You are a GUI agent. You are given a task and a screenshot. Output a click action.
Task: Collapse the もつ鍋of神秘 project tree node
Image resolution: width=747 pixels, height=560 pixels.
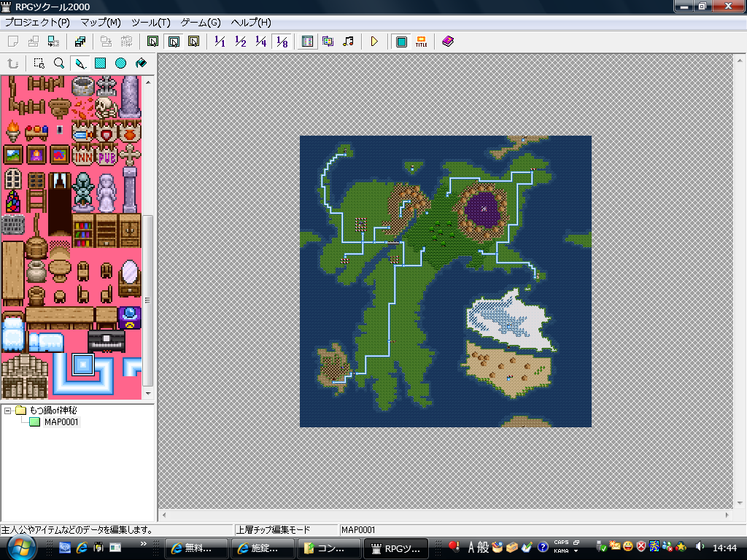pyautogui.click(x=7, y=411)
